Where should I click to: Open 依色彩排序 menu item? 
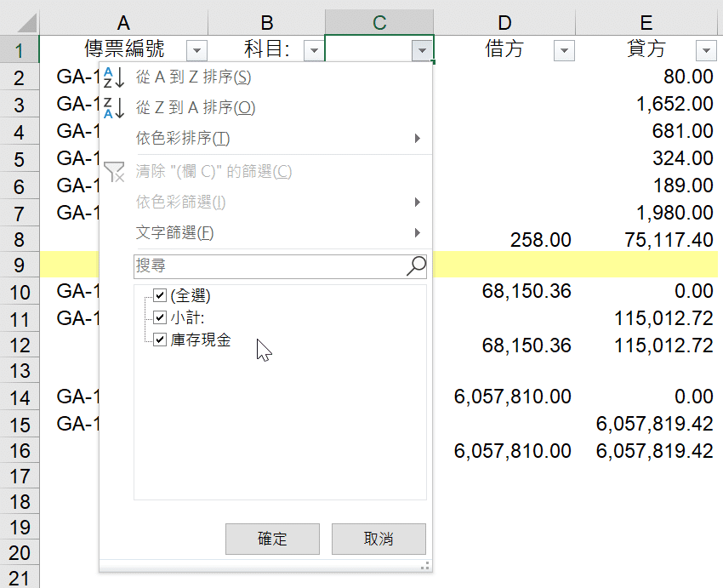[x=266, y=139]
